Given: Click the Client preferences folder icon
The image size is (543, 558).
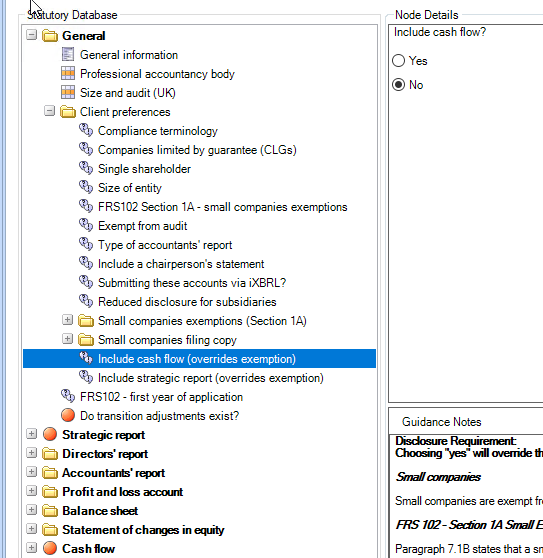Looking at the screenshot, I should click(x=68, y=112).
